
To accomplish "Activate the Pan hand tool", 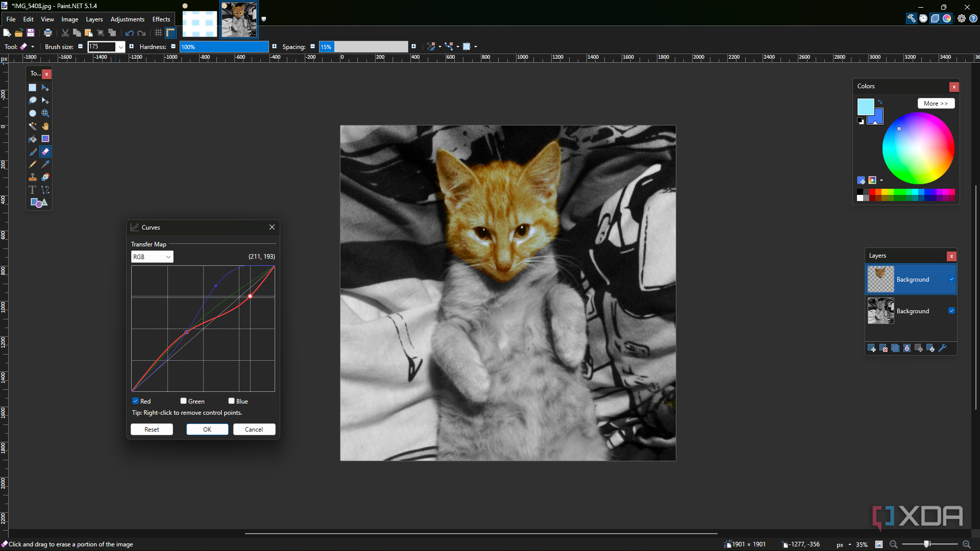I will (45, 126).
